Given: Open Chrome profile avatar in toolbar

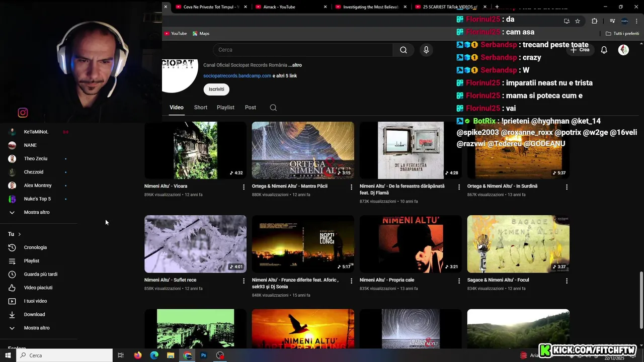Looking at the screenshot, I should click(x=624, y=21).
